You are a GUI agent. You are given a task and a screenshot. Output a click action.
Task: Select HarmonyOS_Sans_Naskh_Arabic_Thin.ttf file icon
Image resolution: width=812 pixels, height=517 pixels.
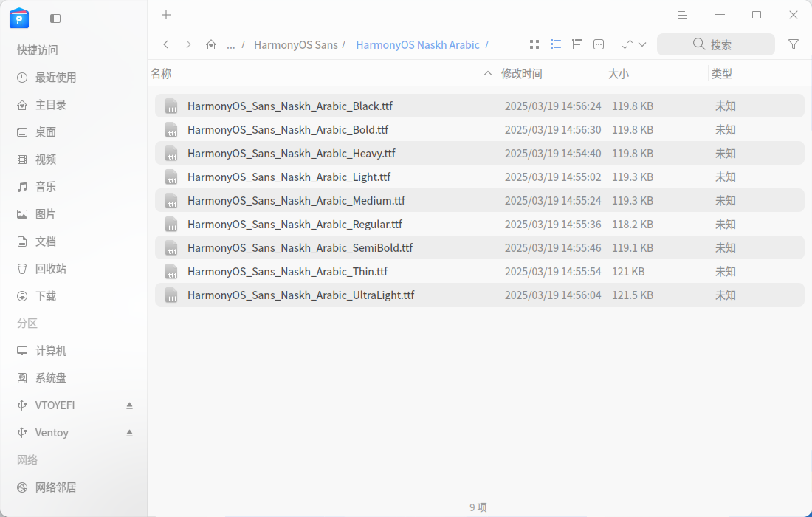point(171,272)
